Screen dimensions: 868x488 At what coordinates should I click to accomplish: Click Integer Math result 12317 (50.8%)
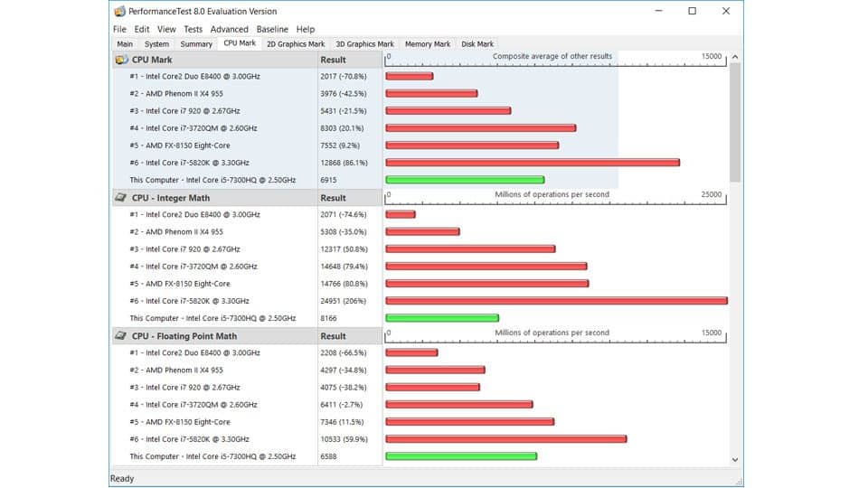point(344,249)
